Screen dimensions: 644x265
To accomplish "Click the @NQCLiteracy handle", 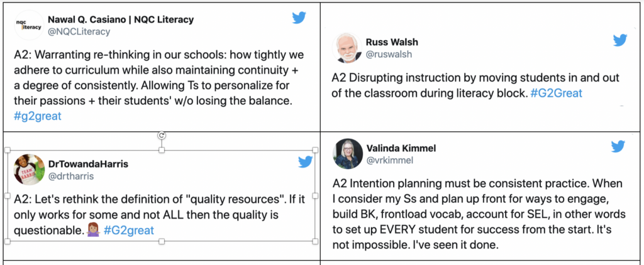I will pyautogui.click(x=79, y=31).
